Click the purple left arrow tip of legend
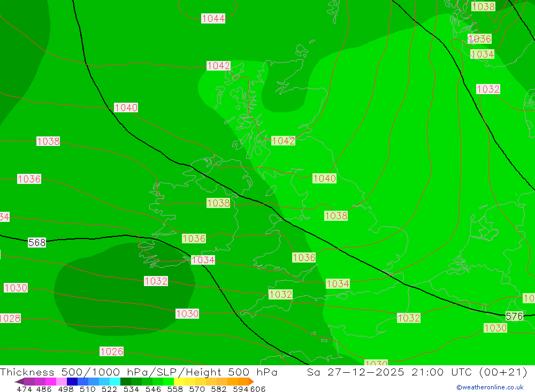The width and height of the screenshot is (535, 392). (x=19, y=381)
